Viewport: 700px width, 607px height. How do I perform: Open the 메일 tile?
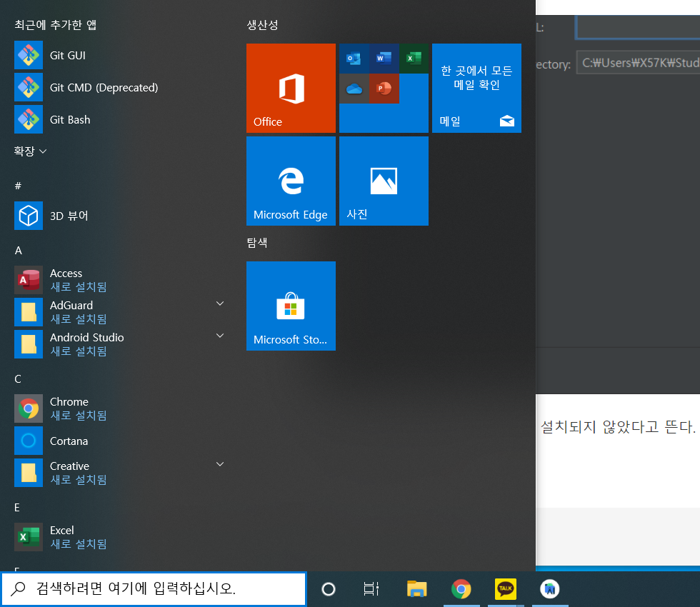coord(477,88)
